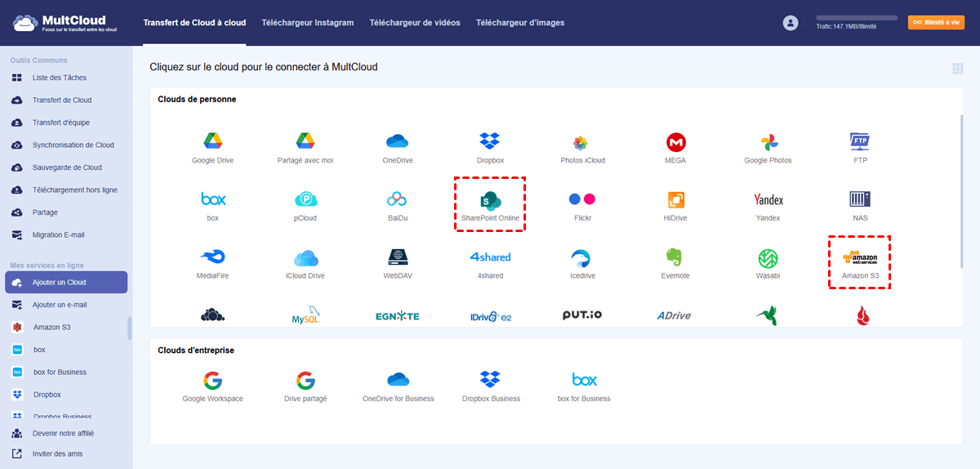Open the Téléchargeur de vidéos tab
980x469 pixels.
click(415, 23)
